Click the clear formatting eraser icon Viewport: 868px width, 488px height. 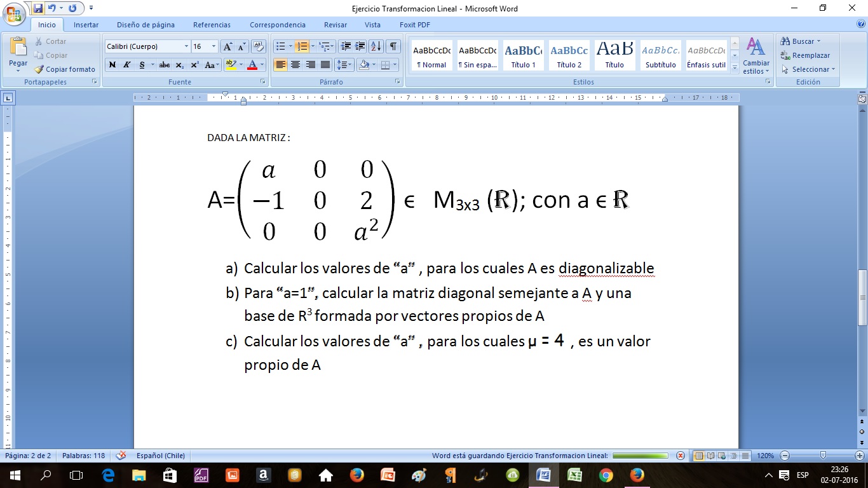259,46
